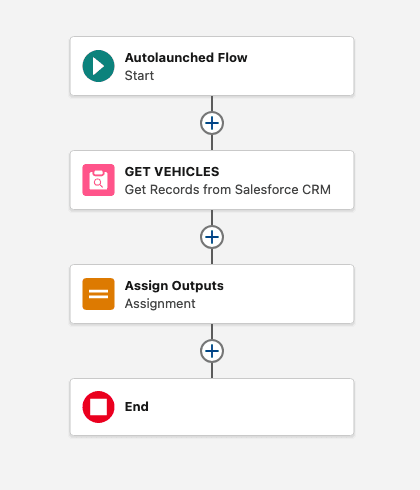This screenshot has height=490, width=420.
Task: Click the red End stop icon
Action: point(98,407)
